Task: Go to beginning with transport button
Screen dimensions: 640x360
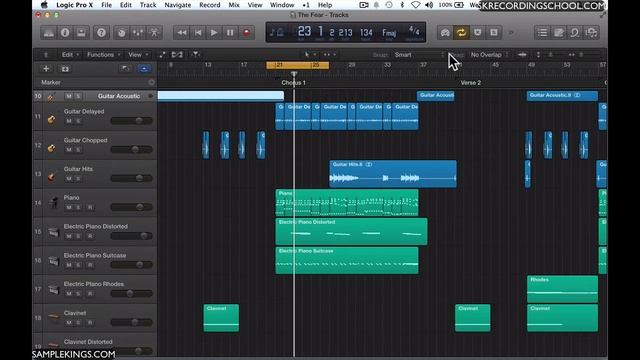Action: point(198,33)
